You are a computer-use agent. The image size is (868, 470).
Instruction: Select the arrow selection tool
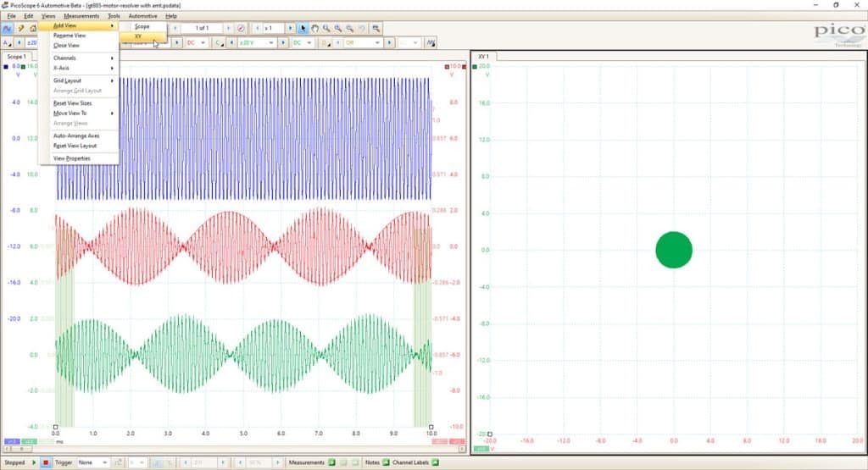click(303, 28)
